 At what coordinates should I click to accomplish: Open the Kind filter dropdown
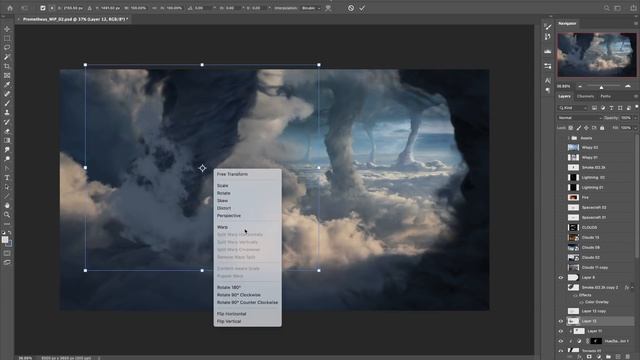[573, 108]
